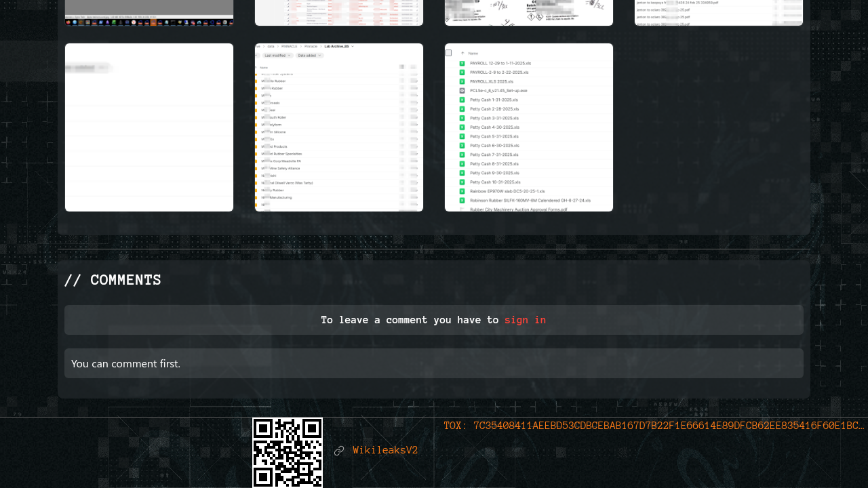Open the top-row PDF file list thumbnail
This screenshot has width=868, height=488.
719,12
